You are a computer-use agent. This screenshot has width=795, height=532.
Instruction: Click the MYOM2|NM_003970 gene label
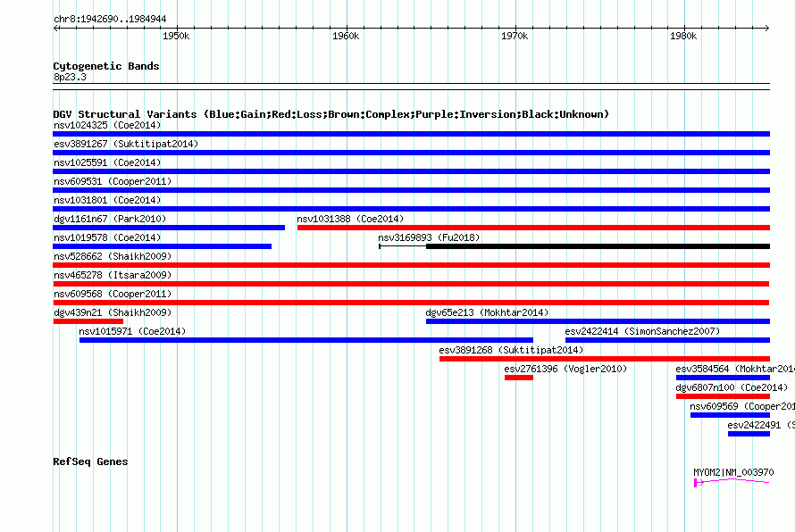733,472
